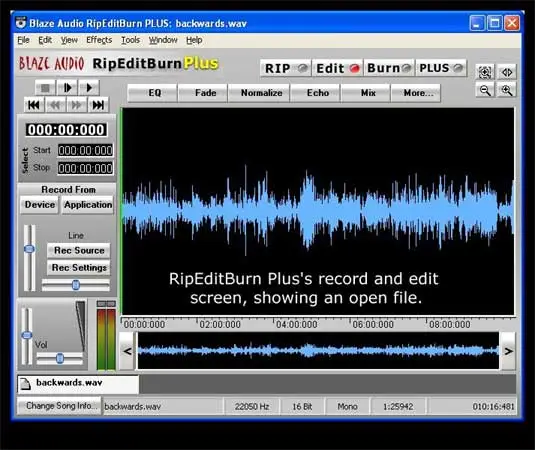Image resolution: width=535 pixels, height=450 pixels.
Task: Click the fit full width zoom icon
Action: (507, 72)
